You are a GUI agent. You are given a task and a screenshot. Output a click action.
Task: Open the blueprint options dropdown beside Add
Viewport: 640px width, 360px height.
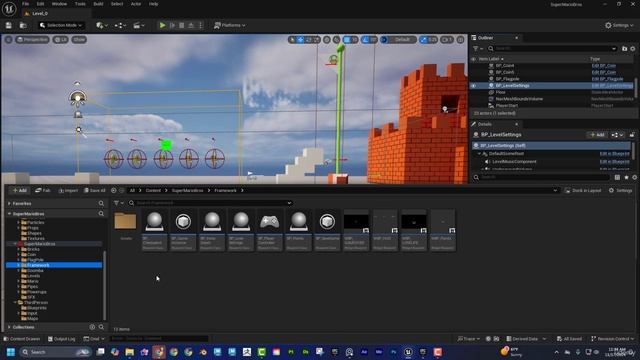[617, 135]
